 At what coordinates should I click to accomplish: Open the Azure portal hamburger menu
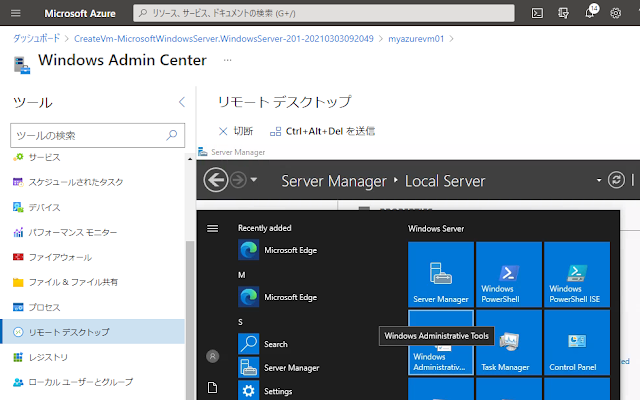[x=16, y=13]
